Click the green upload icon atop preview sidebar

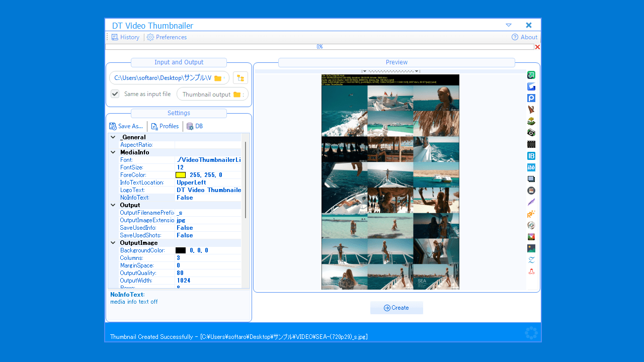[531, 75]
